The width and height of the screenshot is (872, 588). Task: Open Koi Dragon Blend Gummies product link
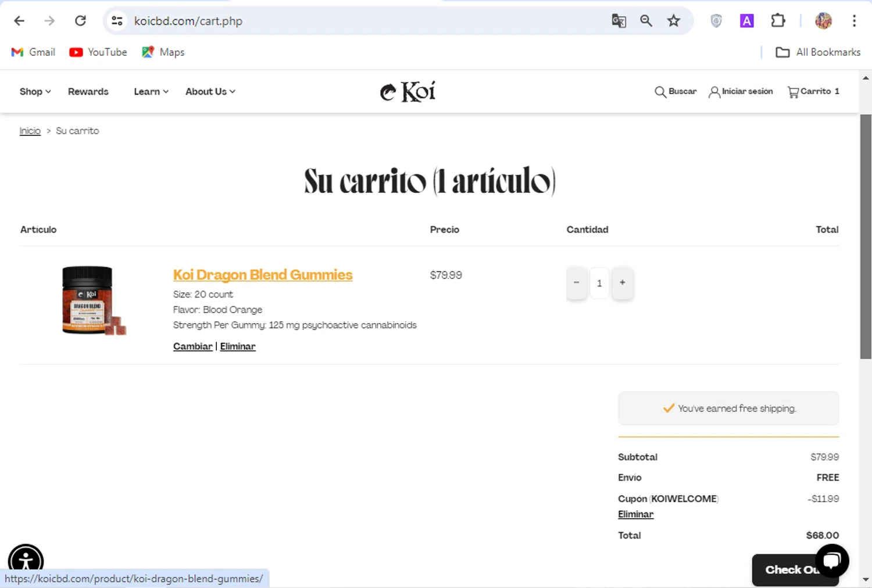click(263, 275)
